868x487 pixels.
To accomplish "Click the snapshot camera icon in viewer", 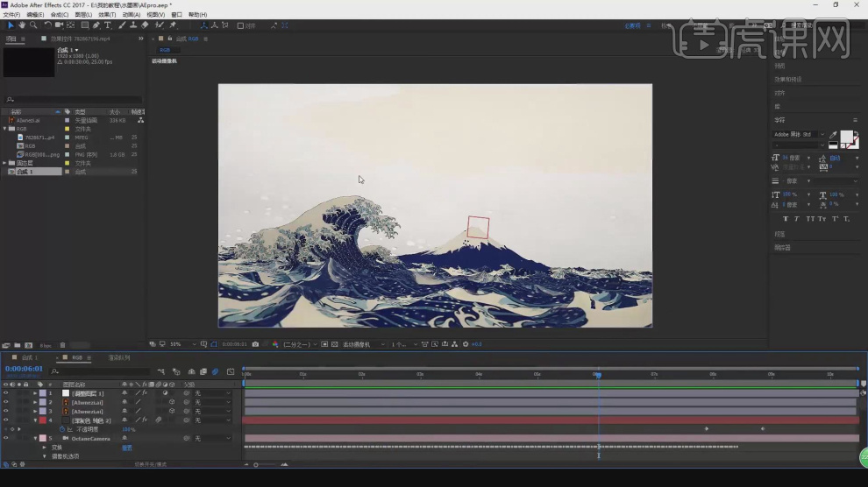I will tap(255, 344).
